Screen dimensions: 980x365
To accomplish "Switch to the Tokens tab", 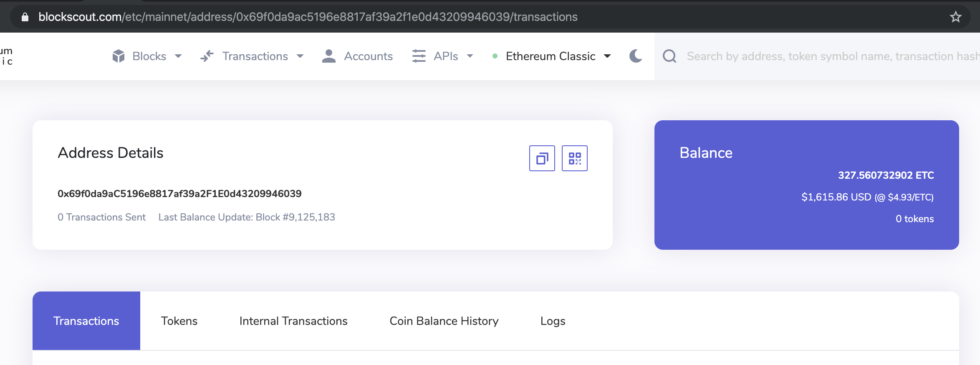I will click(x=179, y=321).
